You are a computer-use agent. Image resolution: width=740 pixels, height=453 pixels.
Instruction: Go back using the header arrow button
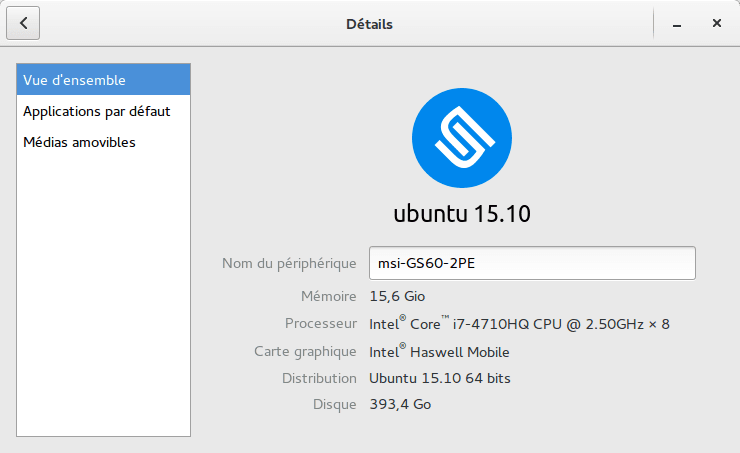[23, 23]
